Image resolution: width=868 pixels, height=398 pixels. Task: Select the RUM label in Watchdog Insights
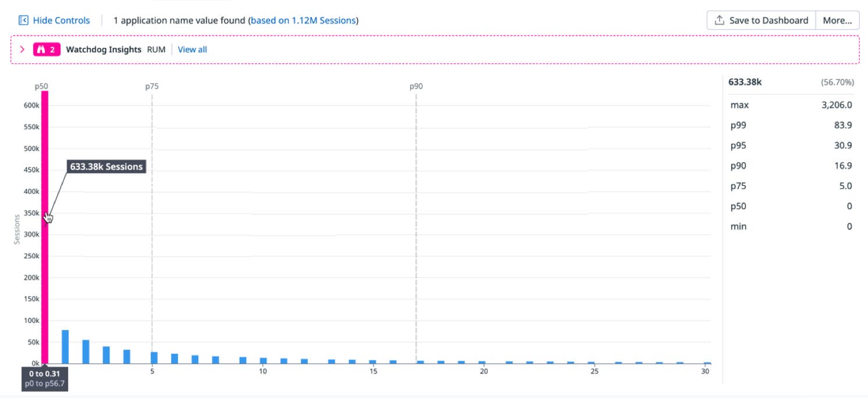click(158, 49)
